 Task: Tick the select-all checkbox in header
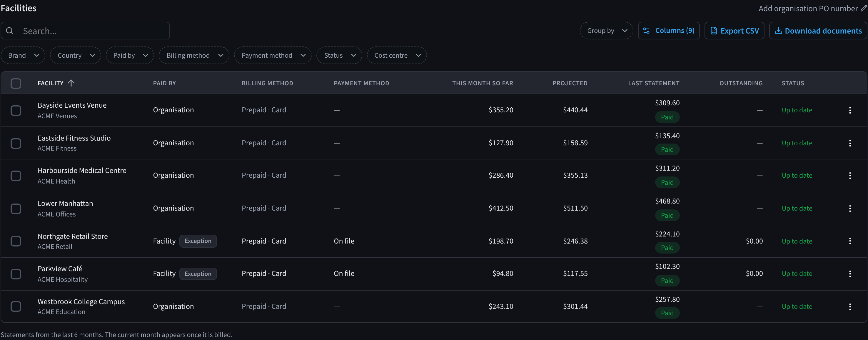click(x=16, y=83)
